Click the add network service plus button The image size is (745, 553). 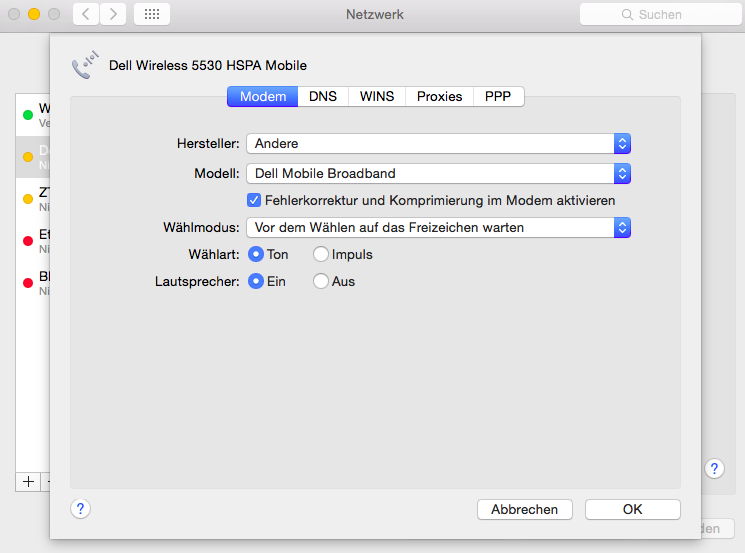click(x=28, y=481)
